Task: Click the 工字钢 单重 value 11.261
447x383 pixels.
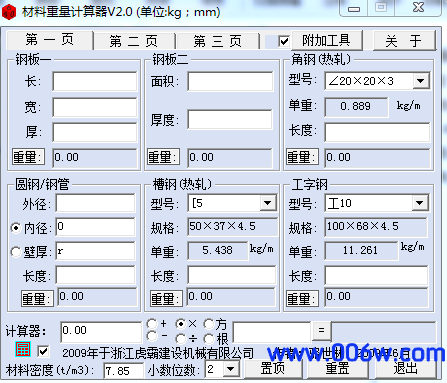Action: (361, 250)
